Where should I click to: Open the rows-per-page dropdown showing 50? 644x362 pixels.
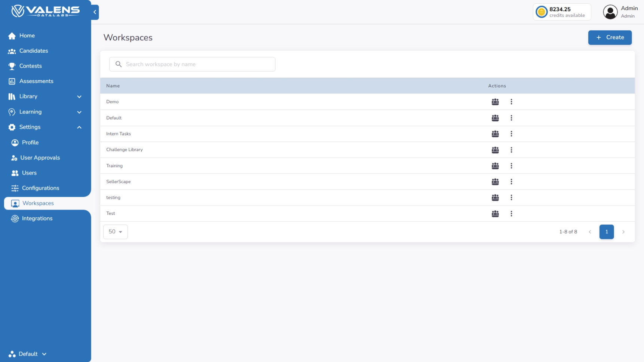[115, 232]
